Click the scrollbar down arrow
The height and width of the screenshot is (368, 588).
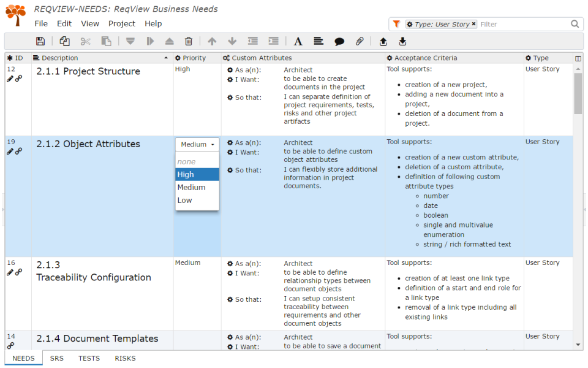[x=578, y=345]
